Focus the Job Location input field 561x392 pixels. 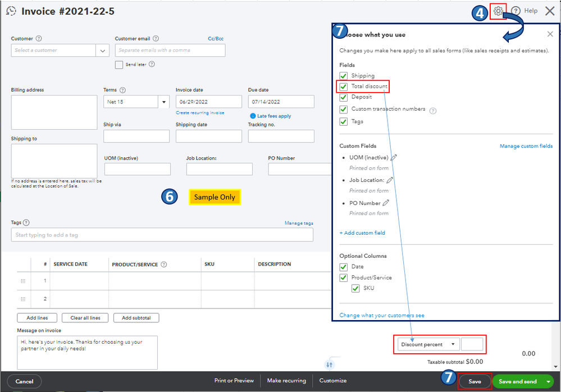point(220,169)
